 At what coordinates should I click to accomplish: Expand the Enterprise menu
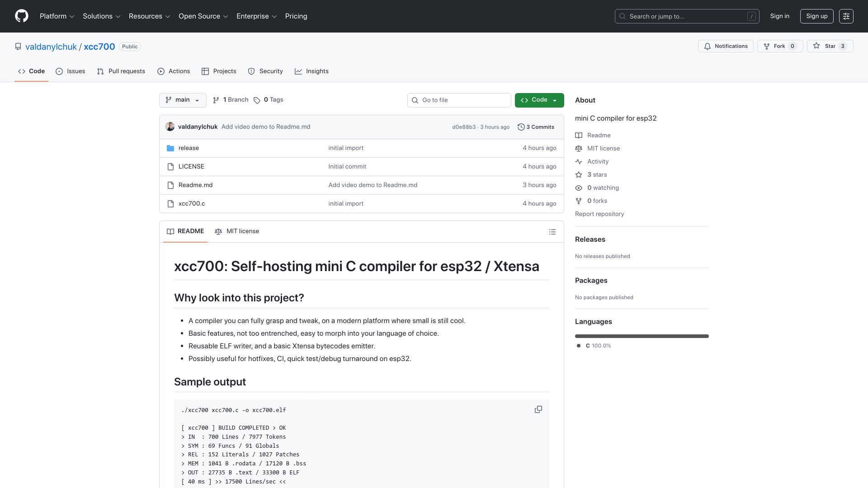[x=257, y=16]
